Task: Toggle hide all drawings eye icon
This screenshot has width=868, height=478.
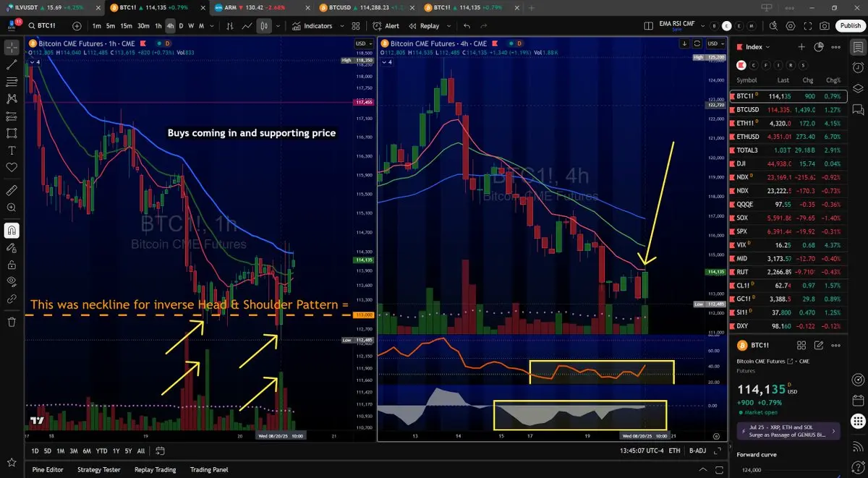Action: pyautogui.click(x=12, y=281)
